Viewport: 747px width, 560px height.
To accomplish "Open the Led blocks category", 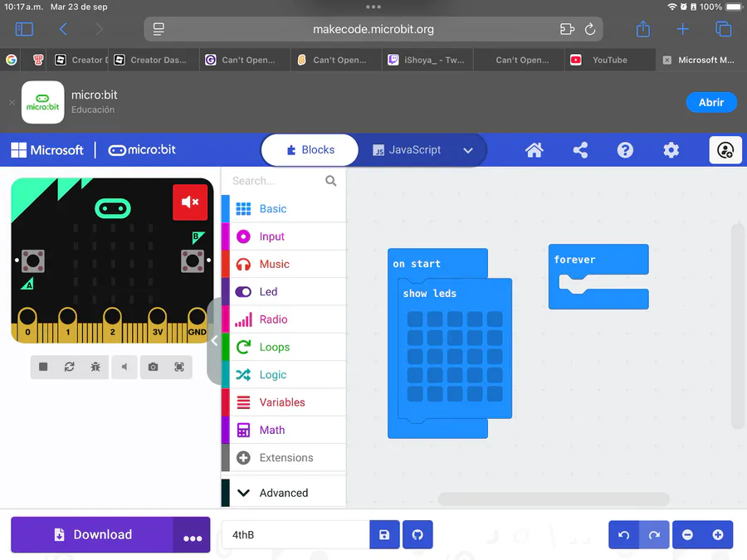I will (284, 291).
